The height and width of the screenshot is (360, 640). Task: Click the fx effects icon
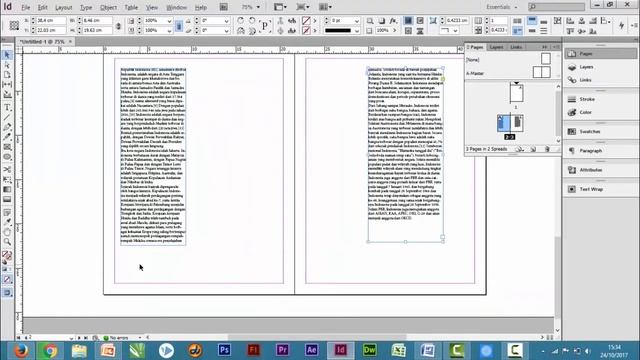(x=393, y=20)
